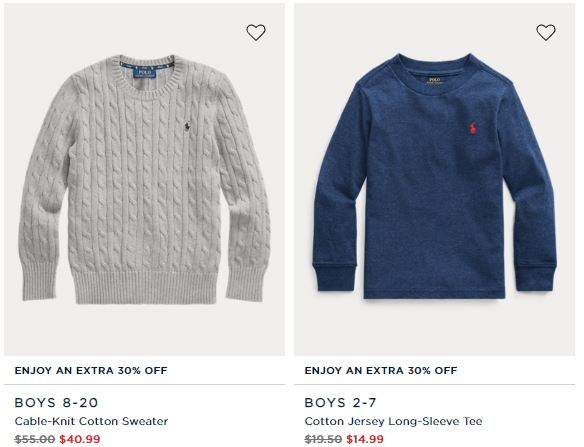Select the Boys 8-20 category label
This screenshot has height=447, width=584.
(56, 403)
